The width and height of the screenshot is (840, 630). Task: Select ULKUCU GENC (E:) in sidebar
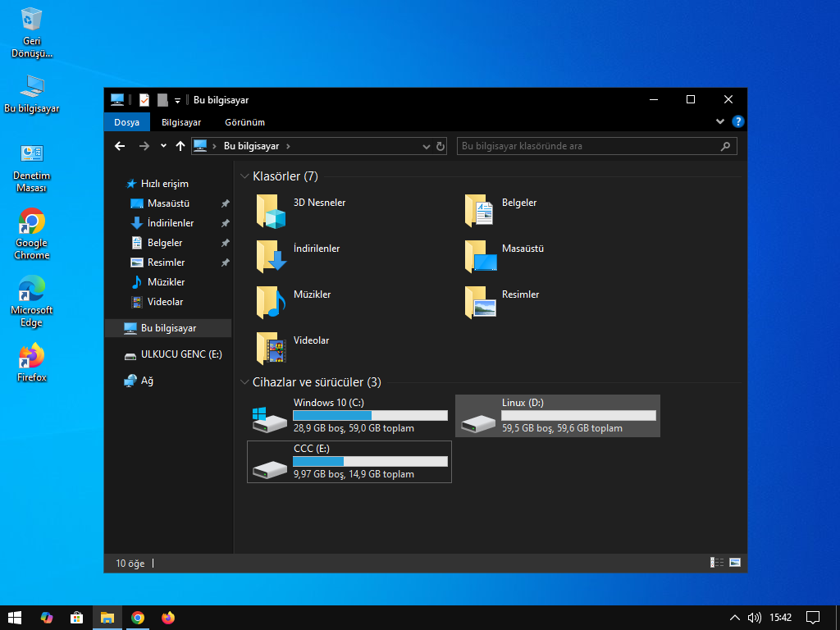point(180,354)
